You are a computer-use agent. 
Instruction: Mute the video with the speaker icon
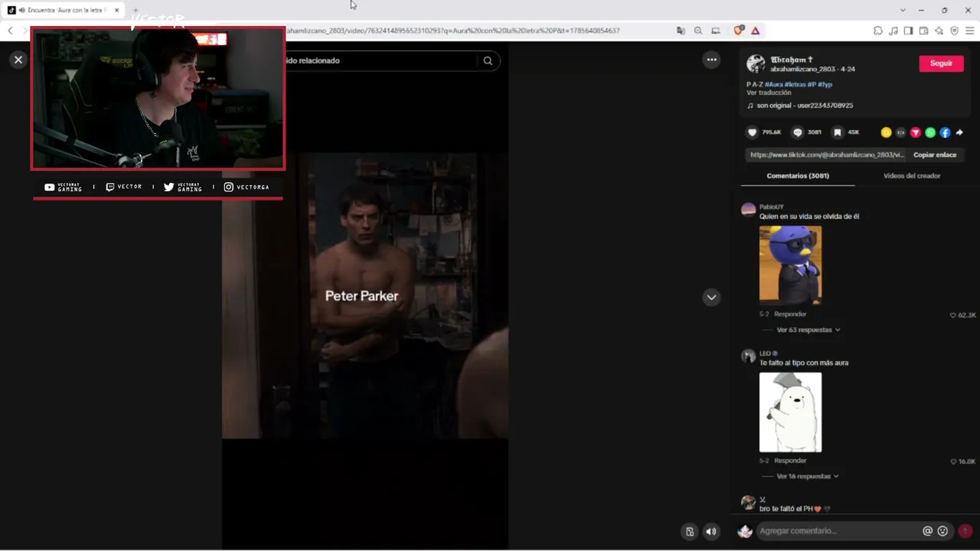click(x=711, y=531)
